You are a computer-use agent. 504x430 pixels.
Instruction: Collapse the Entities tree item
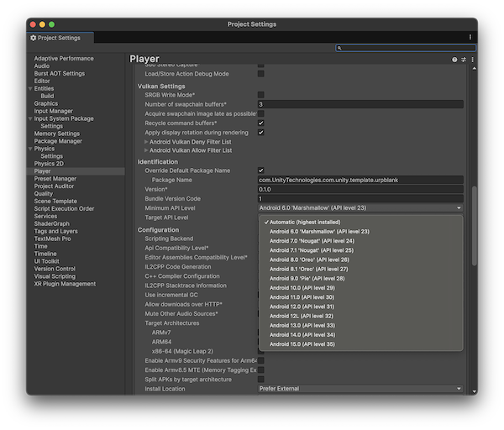[30, 88]
